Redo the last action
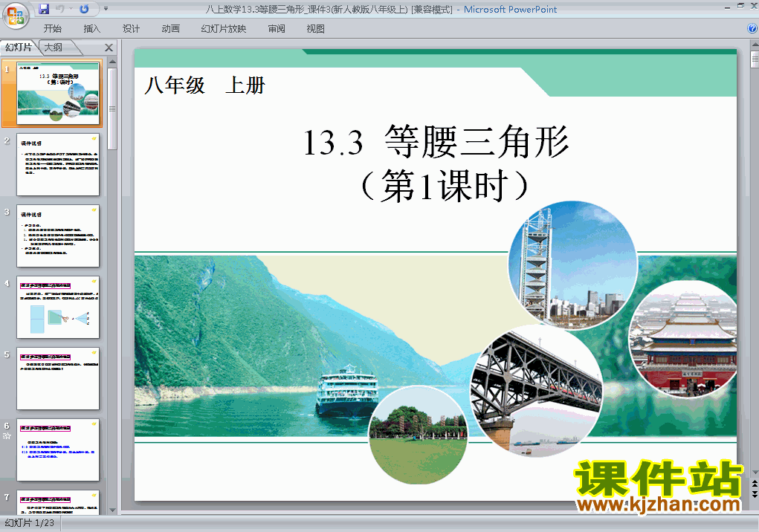759x532 pixels. coord(84,9)
